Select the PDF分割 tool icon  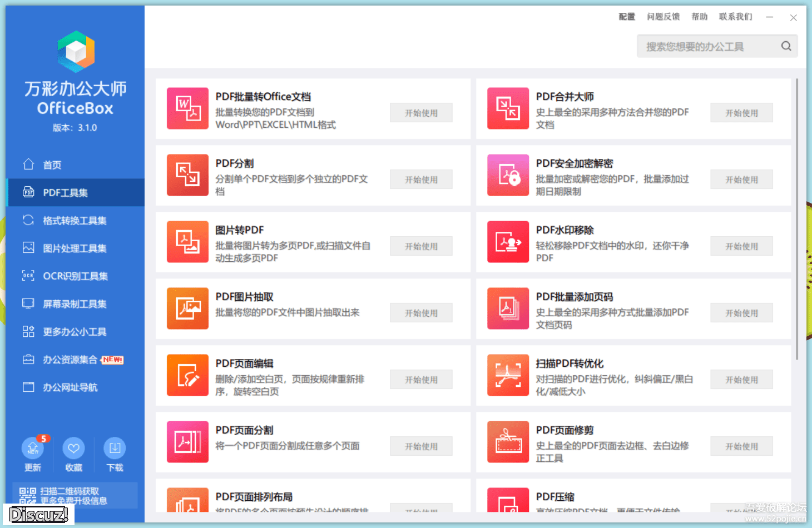pos(187,175)
